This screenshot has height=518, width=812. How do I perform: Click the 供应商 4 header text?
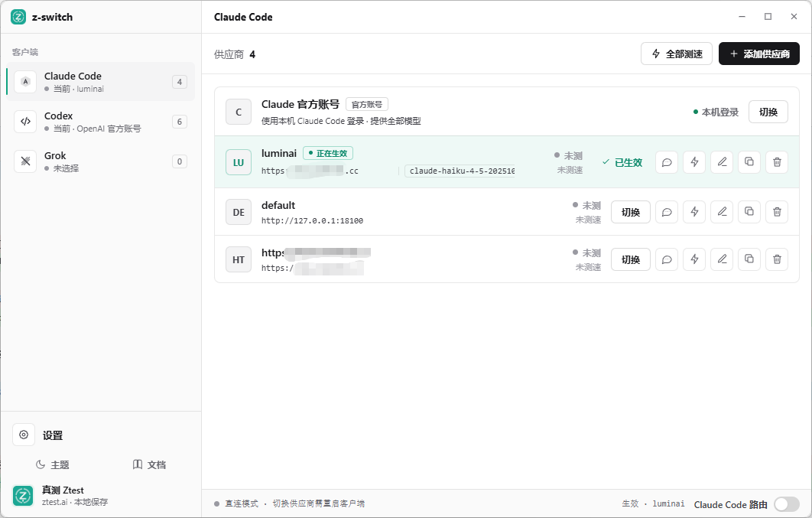pos(235,54)
